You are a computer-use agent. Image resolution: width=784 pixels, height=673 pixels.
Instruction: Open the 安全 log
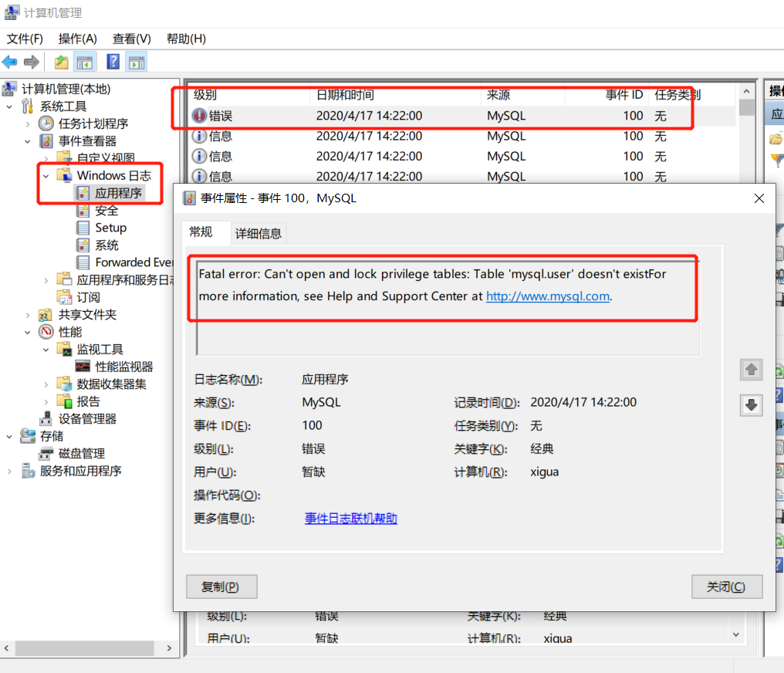106,211
